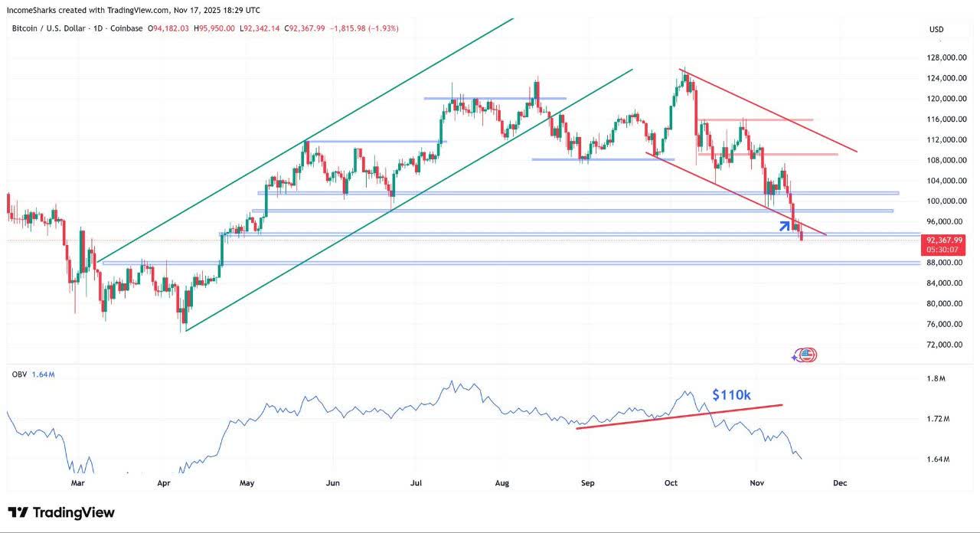The width and height of the screenshot is (980, 533).
Task: Click the red current price tag on the axis
Action: pyautogui.click(x=944, y=244)
